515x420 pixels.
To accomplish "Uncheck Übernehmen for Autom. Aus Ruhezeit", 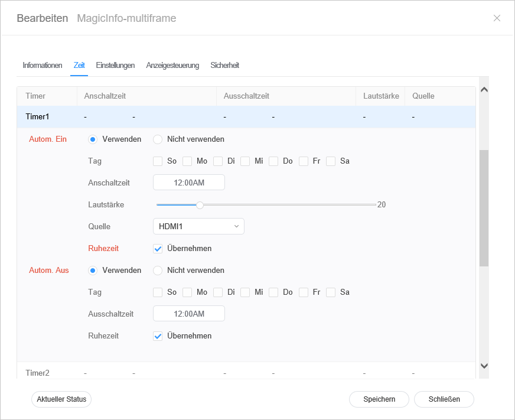I will [x=158, y=336].
